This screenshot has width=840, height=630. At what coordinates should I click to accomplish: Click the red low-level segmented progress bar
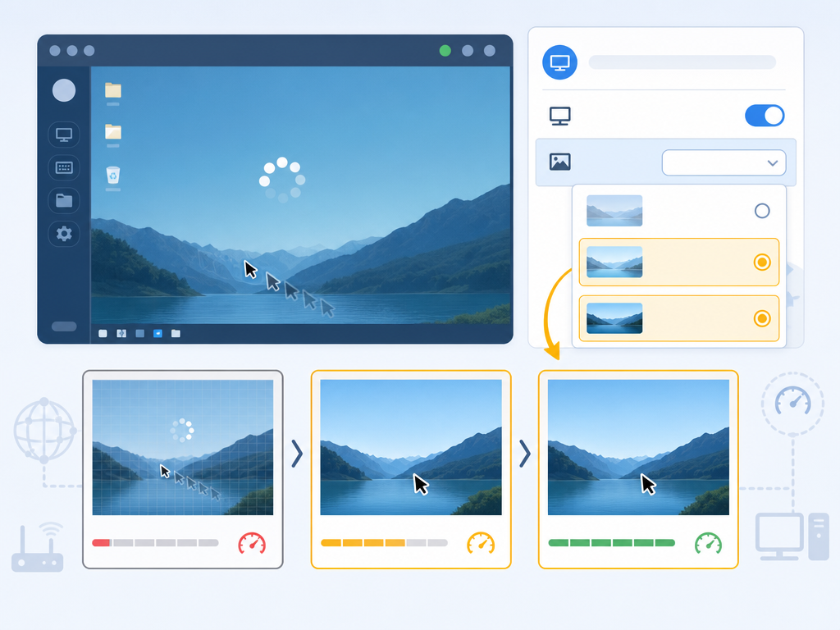155,543
